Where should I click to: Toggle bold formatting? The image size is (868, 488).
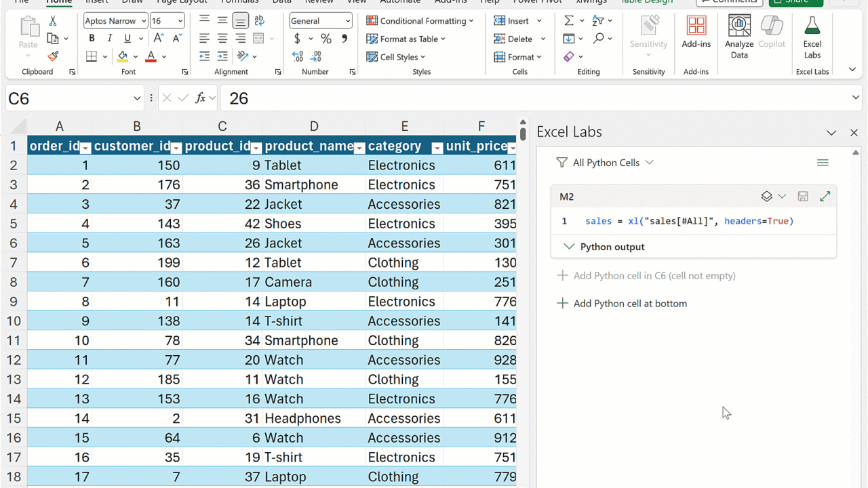pos(92,39)
